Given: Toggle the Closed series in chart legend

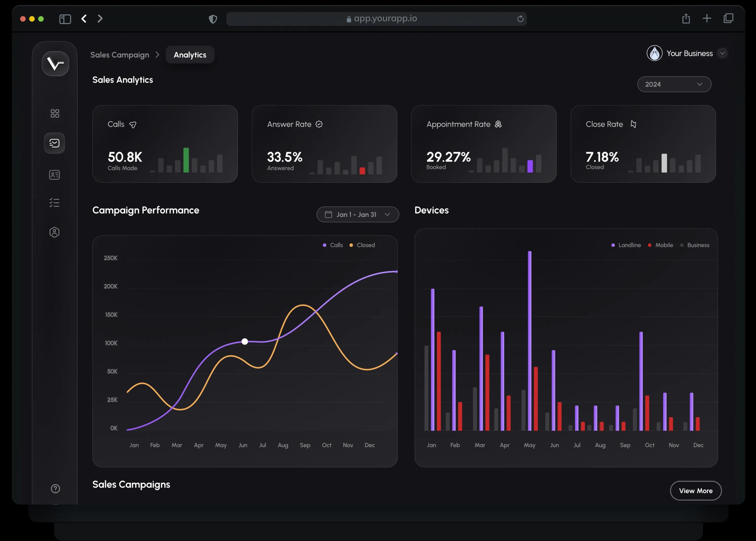Looking at the screenshot, I should pos(362,245).
